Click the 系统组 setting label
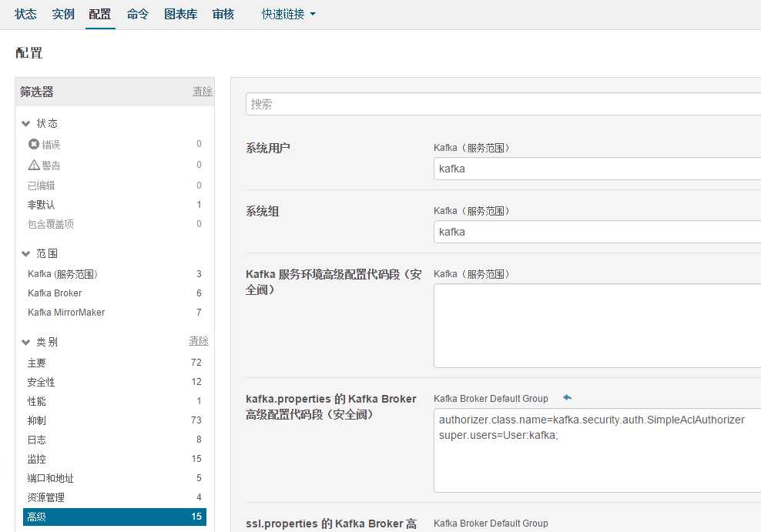Viewport: 761px width, 532px height. (263, 212)
